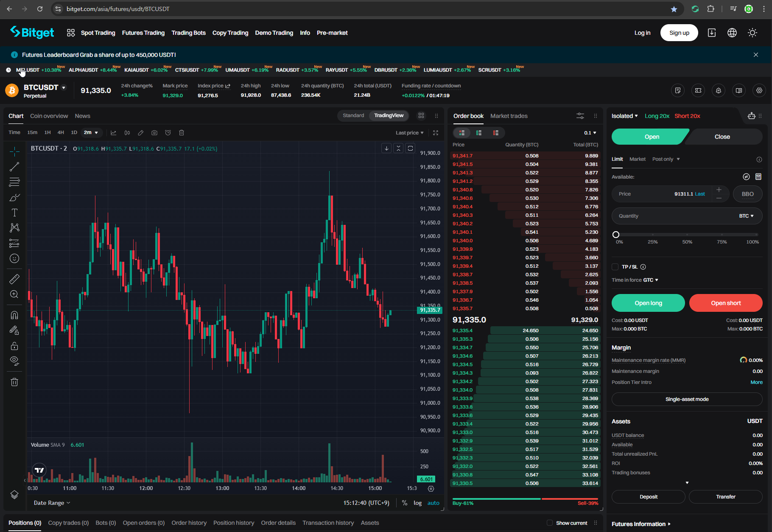This screenshot has width=772, height=532.
Task: Click the Price input field
Action: point(670,194)
